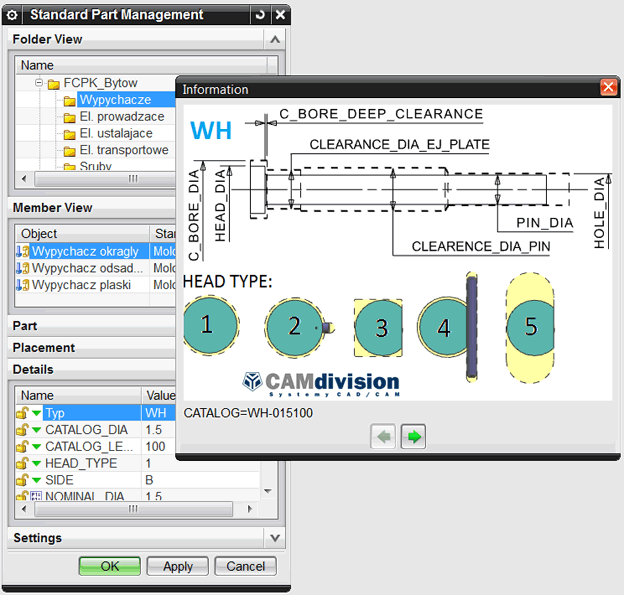The image size is (624, 595).
Task: Select the El. prowadzace folder
Action: [x=122, y=117]
